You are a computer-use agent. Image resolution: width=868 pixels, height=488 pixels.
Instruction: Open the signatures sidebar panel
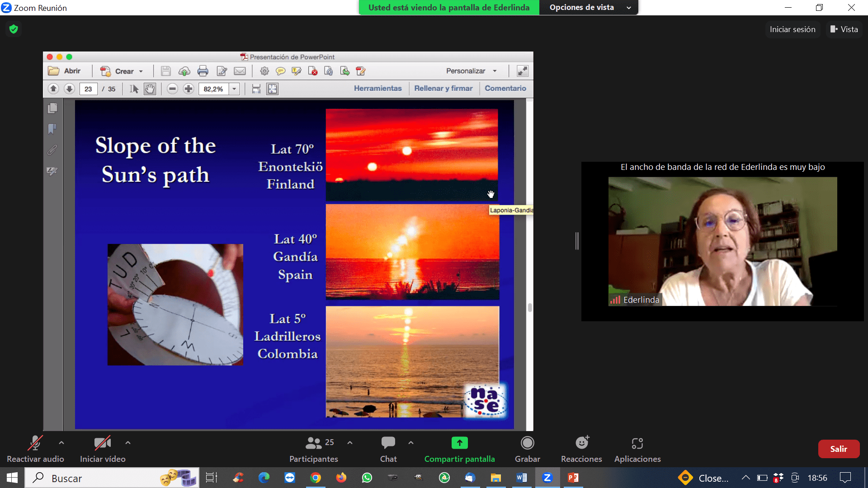52,171
